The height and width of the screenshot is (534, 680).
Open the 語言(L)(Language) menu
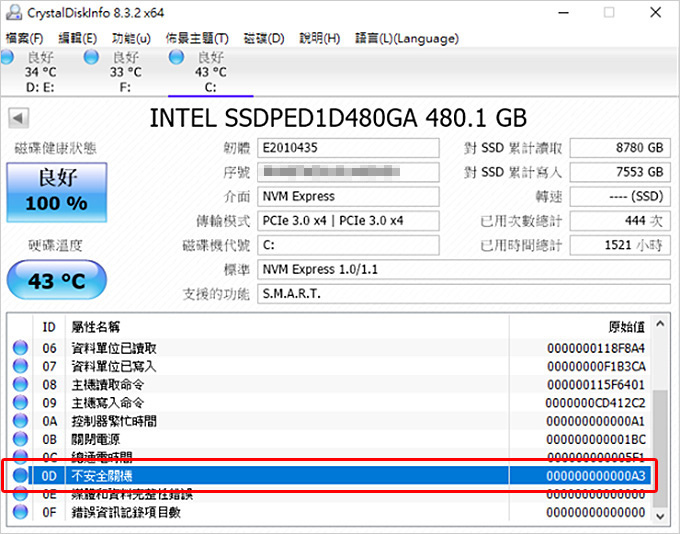(407, 39)
